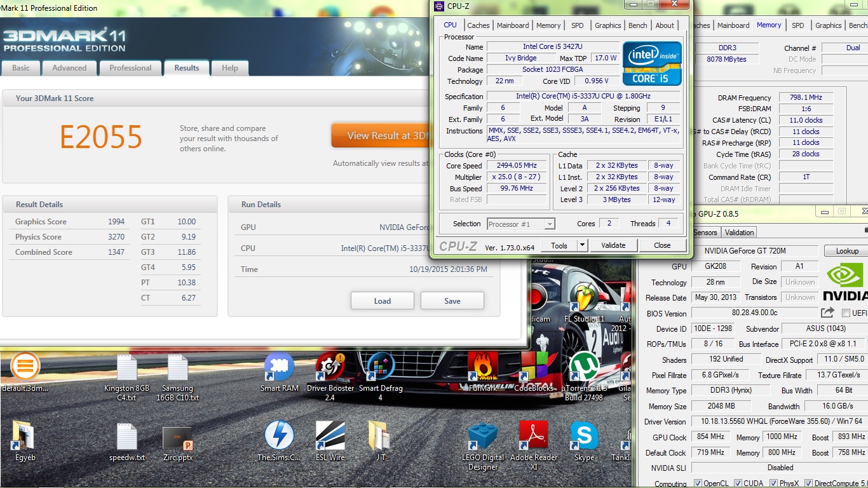Open the SPD tab in front CPU-Z window

click(577, 25)
